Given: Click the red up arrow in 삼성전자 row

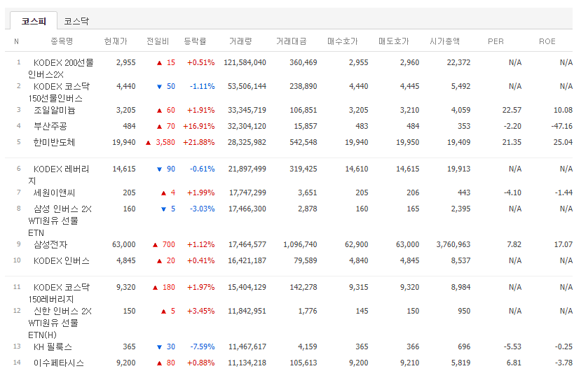Looking at the screenshot, I should pos(156,245).
